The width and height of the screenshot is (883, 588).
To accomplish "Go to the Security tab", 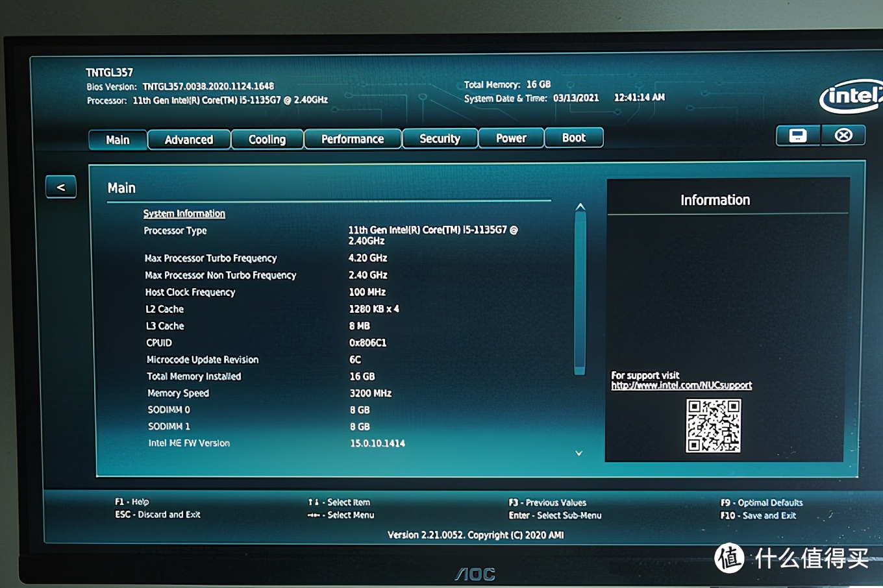I will click(440, 138).
